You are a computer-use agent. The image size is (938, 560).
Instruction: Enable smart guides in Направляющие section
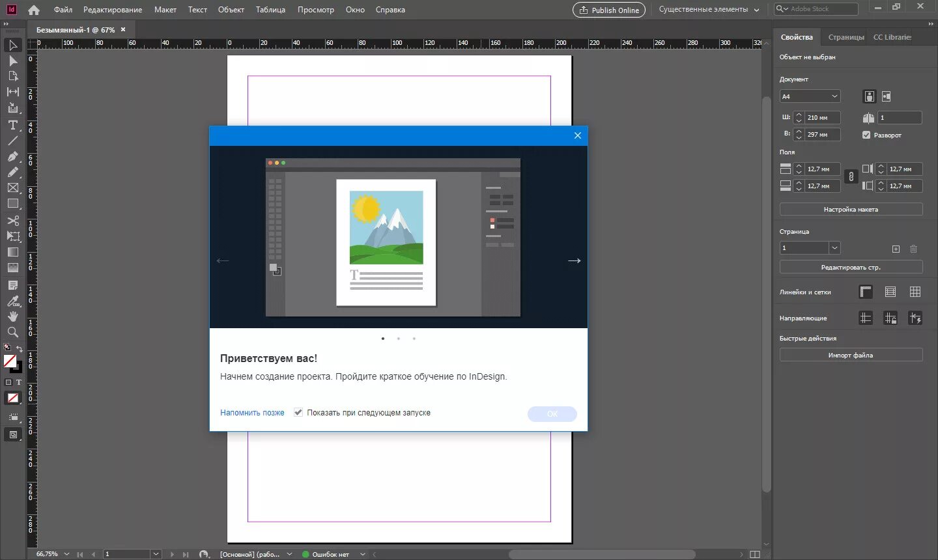click(x=916, y=318)
